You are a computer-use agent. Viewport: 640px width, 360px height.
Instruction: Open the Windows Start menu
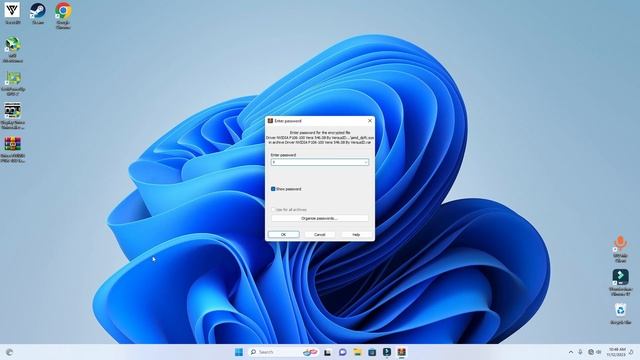point(239,352)
